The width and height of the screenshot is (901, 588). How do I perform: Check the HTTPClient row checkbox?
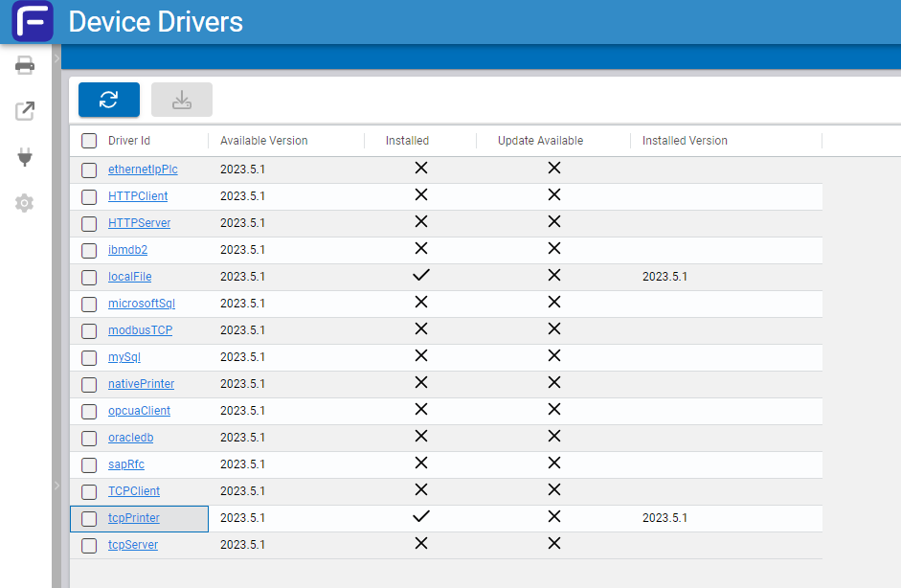click(x=89, y=197)
